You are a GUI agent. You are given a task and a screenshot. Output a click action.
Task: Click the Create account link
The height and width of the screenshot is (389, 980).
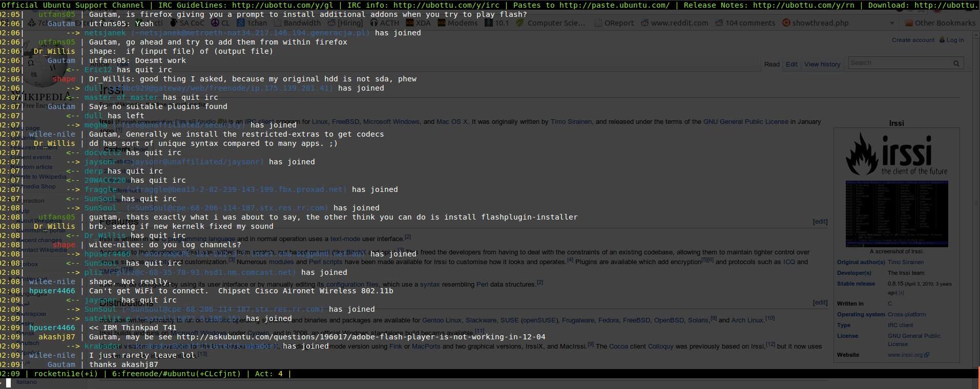(x=913, y=40)
